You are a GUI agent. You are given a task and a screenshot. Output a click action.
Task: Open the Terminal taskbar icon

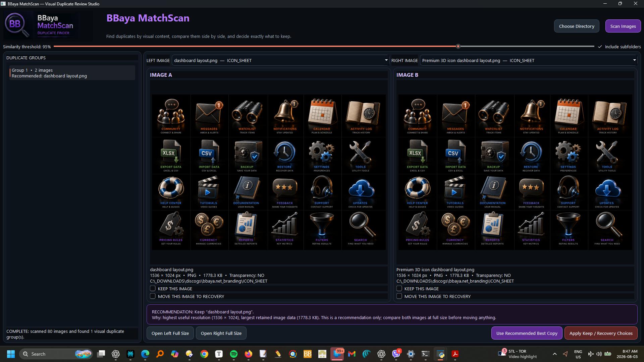426,354
